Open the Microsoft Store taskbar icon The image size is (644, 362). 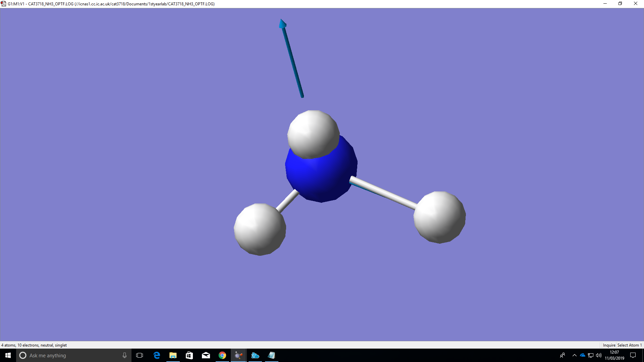[190, 355]
